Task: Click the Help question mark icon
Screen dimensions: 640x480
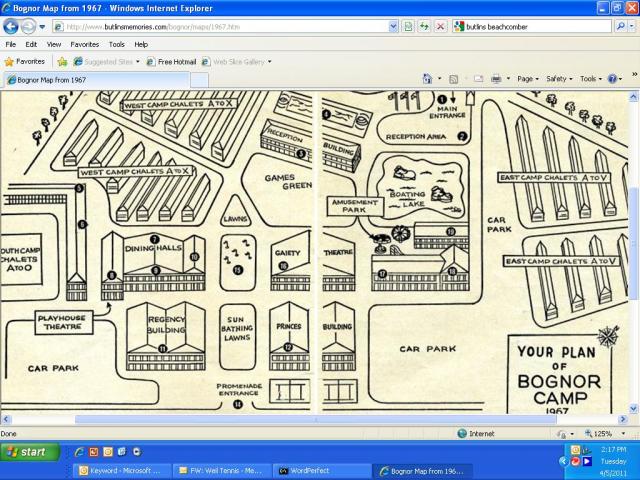Action: click(613, 78)
